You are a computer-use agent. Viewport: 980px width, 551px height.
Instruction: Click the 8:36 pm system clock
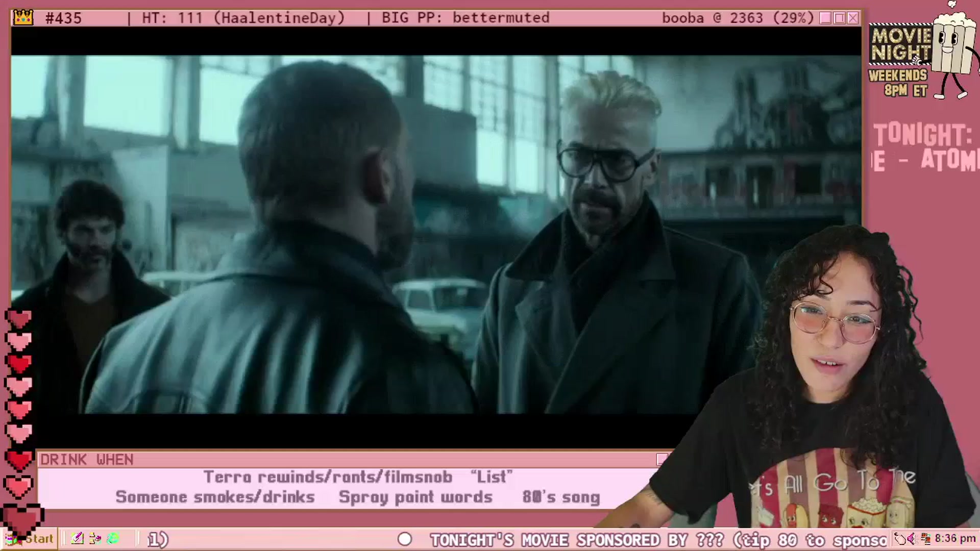coord(955,538)
